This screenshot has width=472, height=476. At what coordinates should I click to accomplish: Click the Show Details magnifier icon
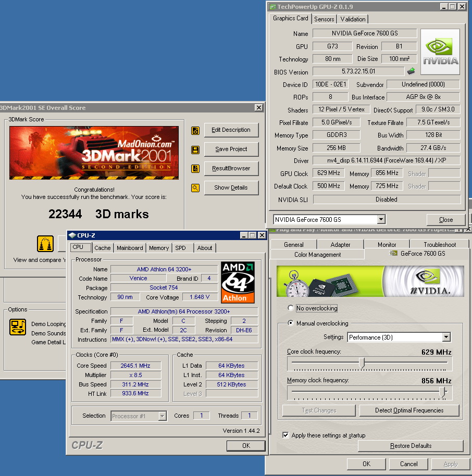pyautogui.click(x=195, y=188)
